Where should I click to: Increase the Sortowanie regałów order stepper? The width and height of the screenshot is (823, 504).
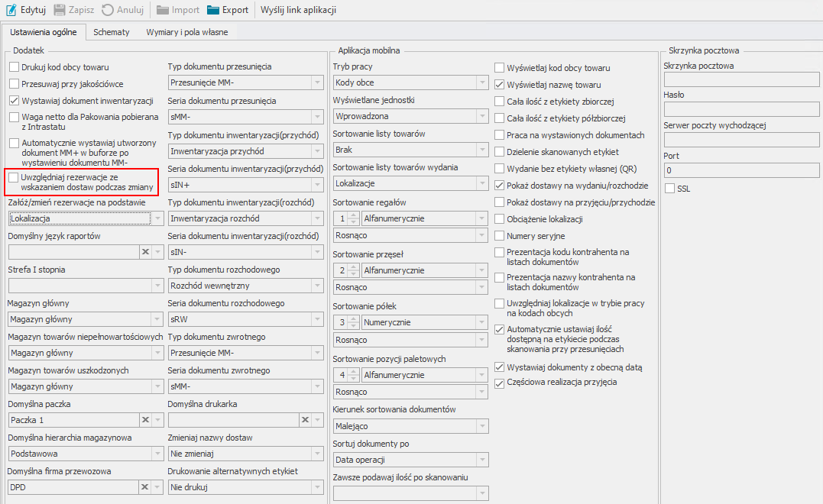352,215
